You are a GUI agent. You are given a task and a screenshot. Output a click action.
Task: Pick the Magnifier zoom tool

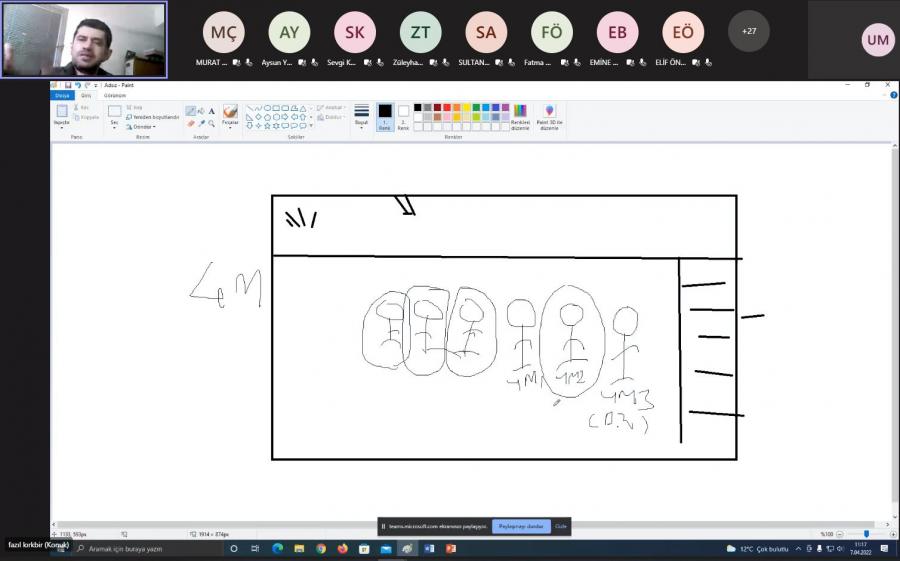point(211,123)
